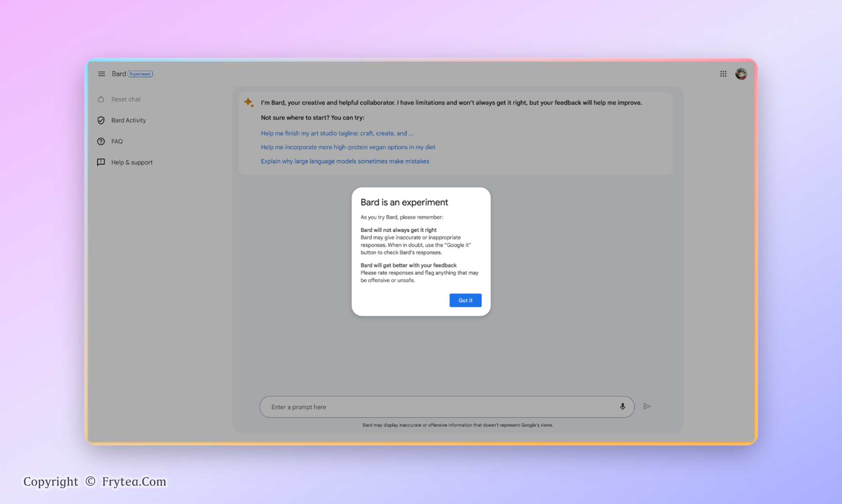
Task: Open the FAQ menu entry
Action: [x=117, y=141]
